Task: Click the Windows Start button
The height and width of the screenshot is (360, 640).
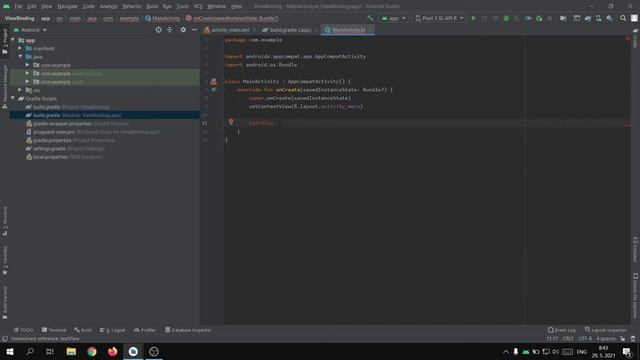Action: (x=10, y=351)
